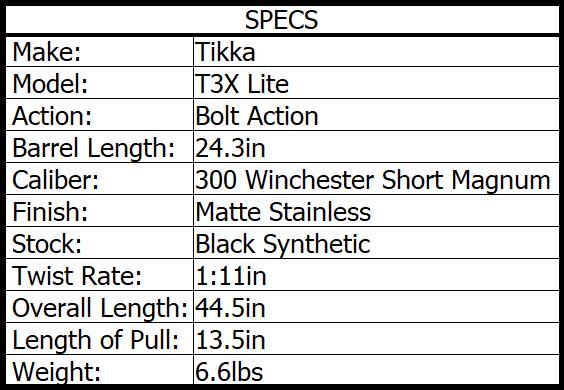This screenshot has height=390, width=564.
Task: Click the Black Synthetic value
Action: pyautogui.click(x=283, y=245)
